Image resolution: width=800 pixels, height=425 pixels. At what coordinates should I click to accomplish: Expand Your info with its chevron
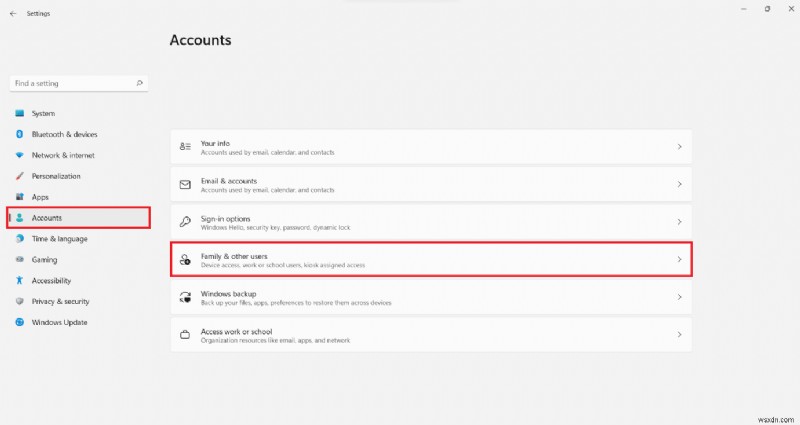coord(680,147)
